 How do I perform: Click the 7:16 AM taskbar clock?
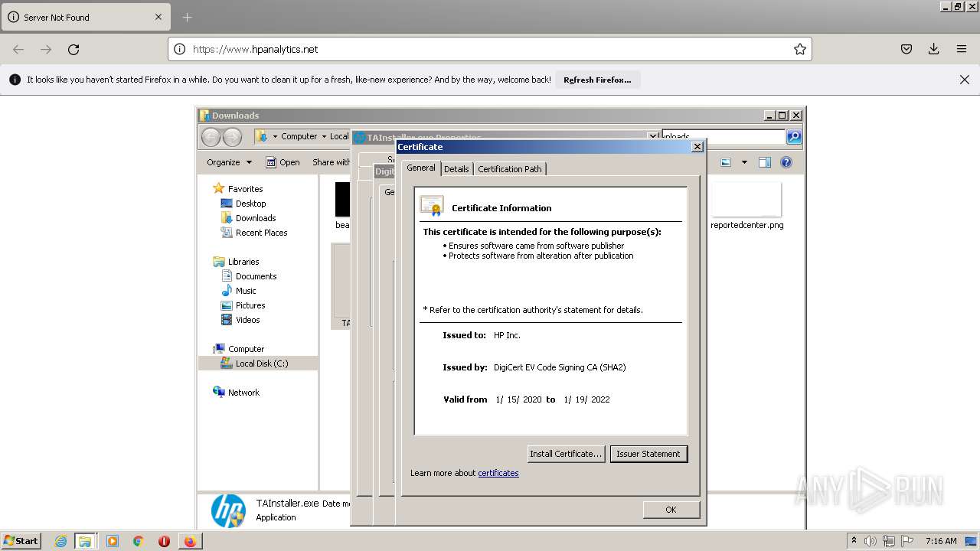click(941, 541)
